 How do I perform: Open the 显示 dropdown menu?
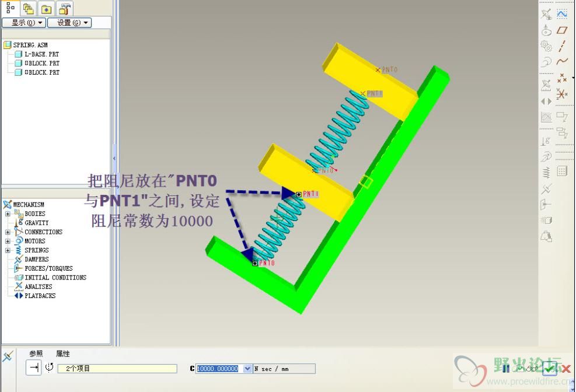click(x=24, y=23)
